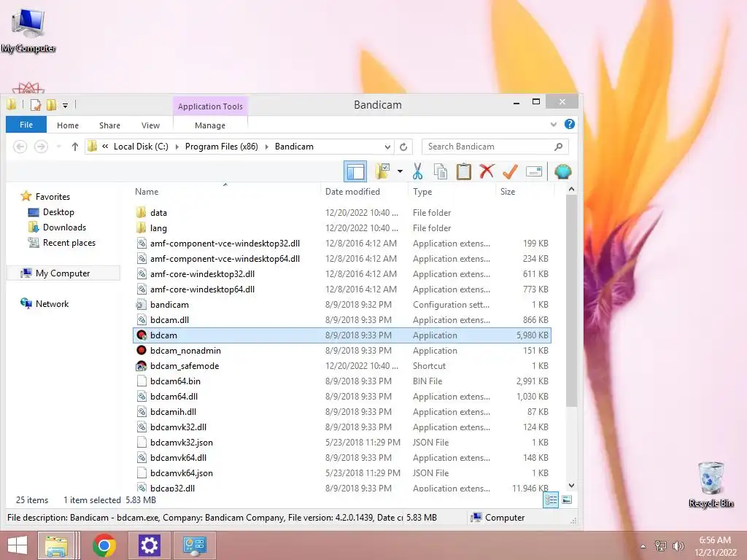This screenshot has width=747, height=560.
Task: Open the View ribbon tab
Action: click(150, 125)
